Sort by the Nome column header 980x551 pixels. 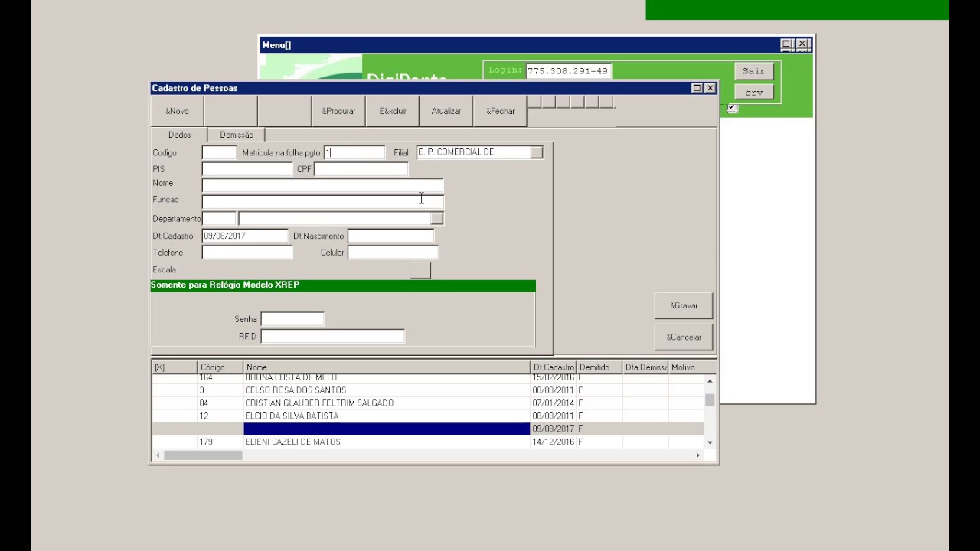click(387, 367)
